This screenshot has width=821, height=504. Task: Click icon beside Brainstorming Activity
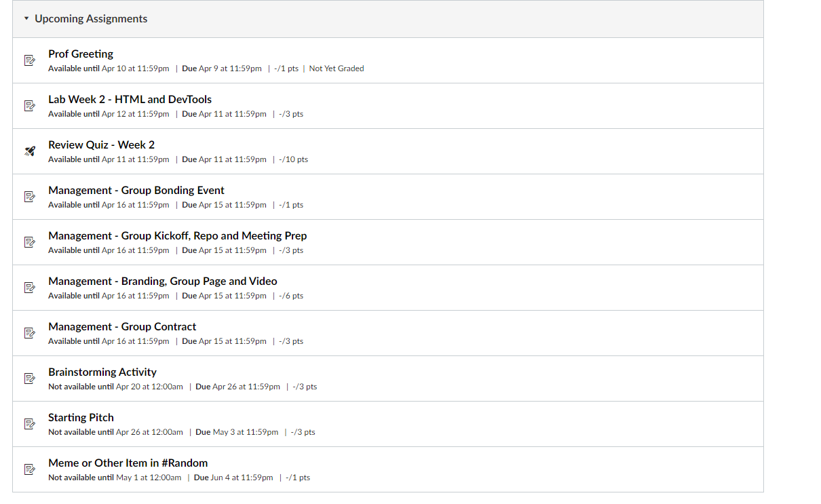point(29,379)
